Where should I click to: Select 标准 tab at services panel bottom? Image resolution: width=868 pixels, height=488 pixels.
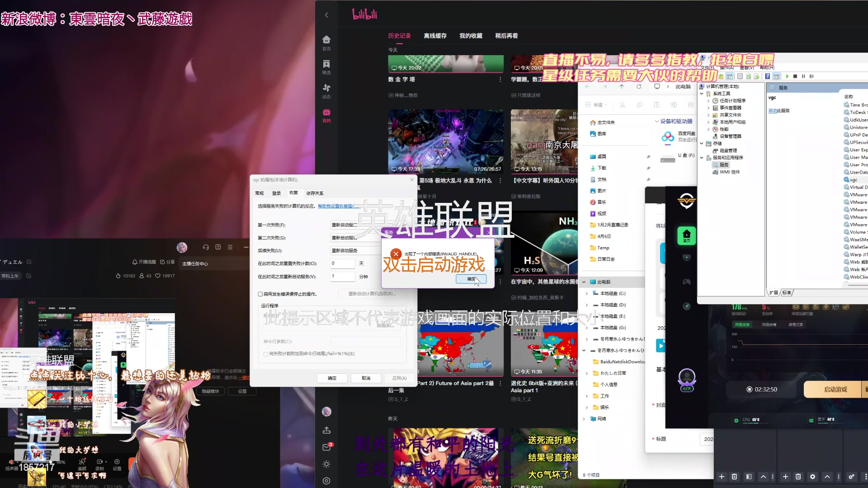(787, 292)
